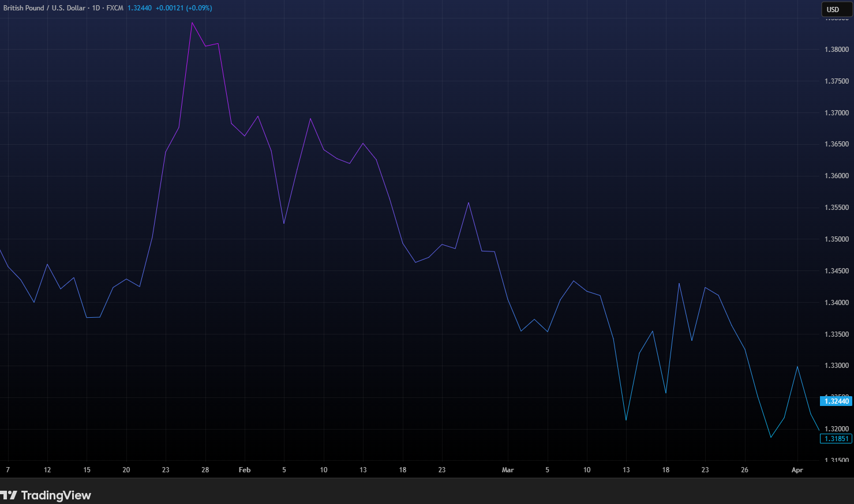The height and width of the screenshot is (504, 854).
Task: Click the Mar marker on time axis
Action: pos(508,470)
